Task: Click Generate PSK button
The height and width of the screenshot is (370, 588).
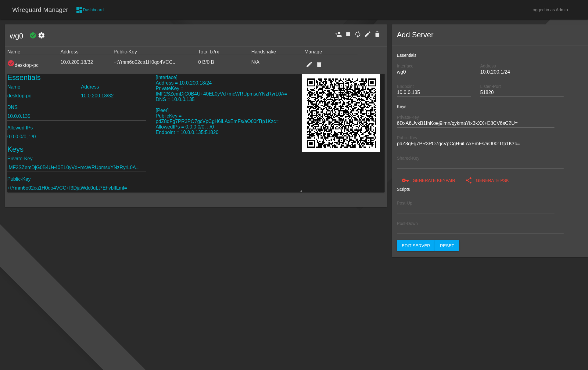Action: click(487, 180)
